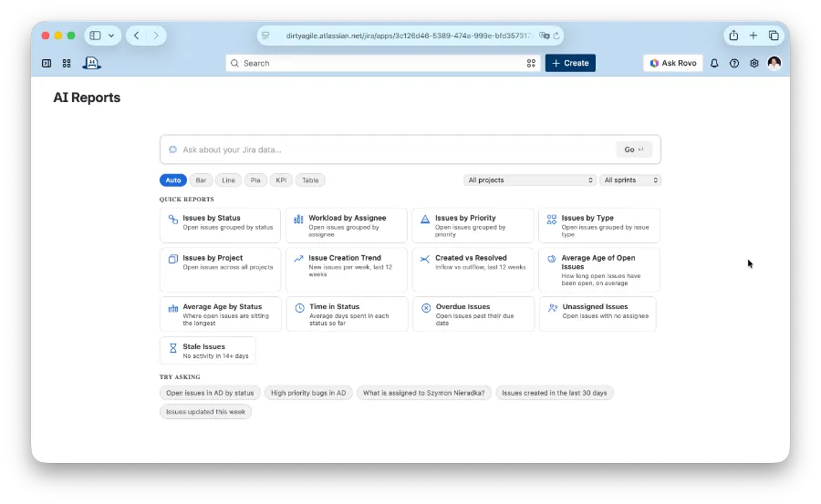Viewport: 821px width, 504px height.
Task: Click the Go button
Action: tap(634, 149)
